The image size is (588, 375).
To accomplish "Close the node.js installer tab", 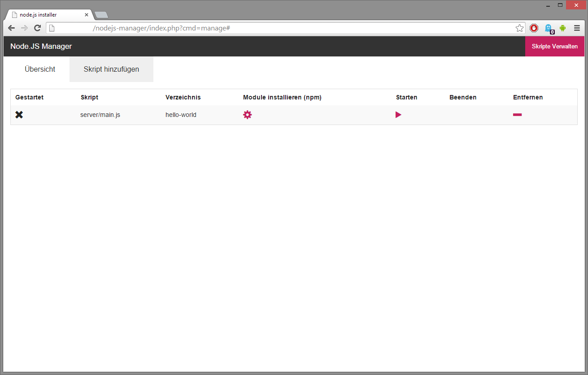I will point(87,15).
